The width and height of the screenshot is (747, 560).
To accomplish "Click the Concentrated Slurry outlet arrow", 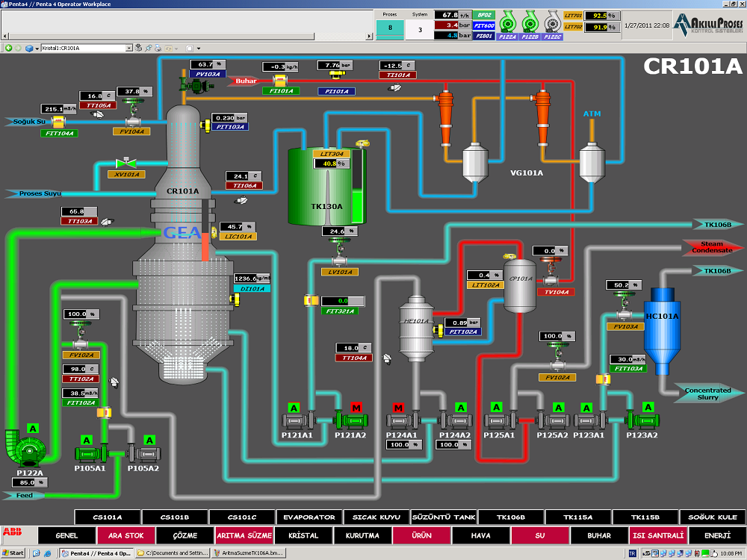I will pyautogui.click(x=708, y=393).
